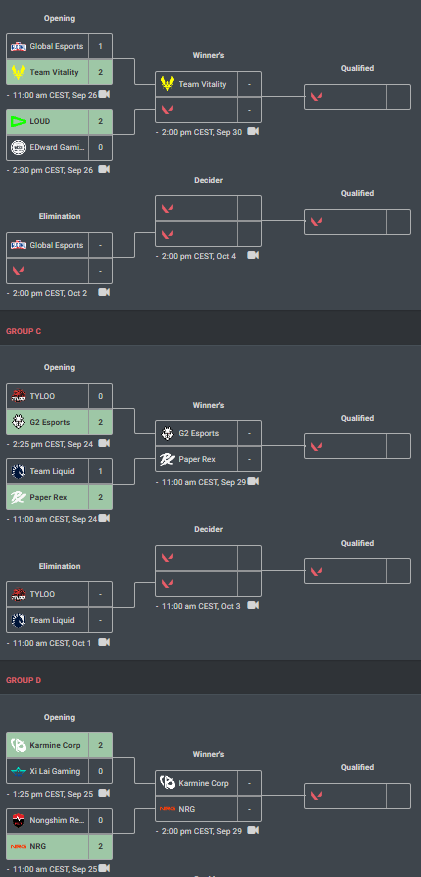This screenshot has width=421, height=877.
Task: Select Team Liquid in elimination match
Action: (48, 620)
